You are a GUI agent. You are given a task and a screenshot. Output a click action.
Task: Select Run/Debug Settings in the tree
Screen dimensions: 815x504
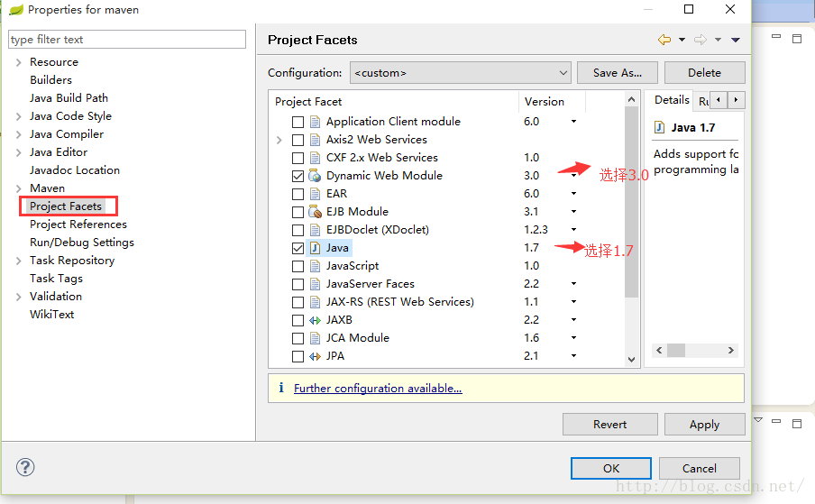point(82,243)
